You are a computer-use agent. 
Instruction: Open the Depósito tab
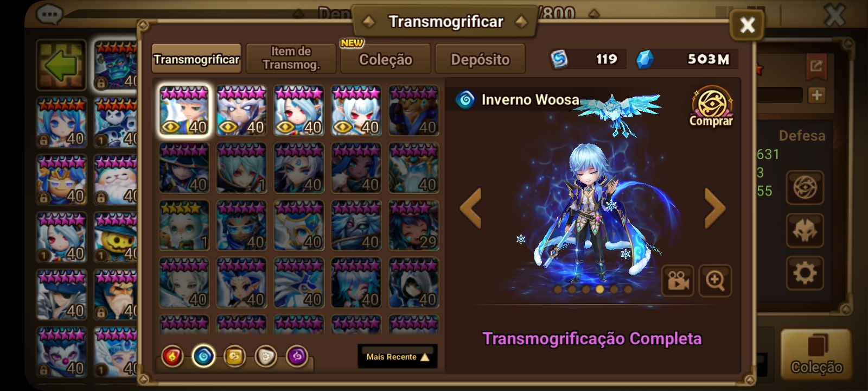(x=480, y=59)
